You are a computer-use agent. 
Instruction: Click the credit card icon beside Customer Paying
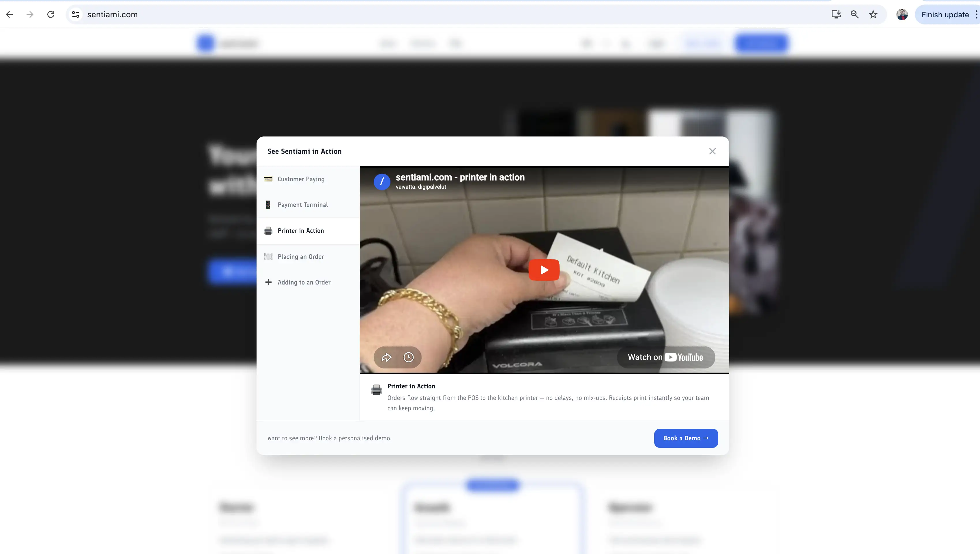coord(268,179)
